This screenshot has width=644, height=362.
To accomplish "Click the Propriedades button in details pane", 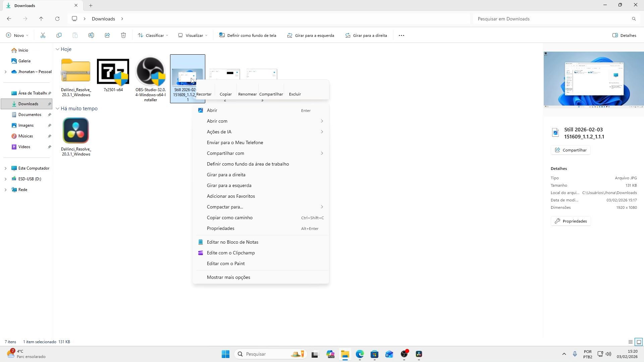I will (571, 221).
